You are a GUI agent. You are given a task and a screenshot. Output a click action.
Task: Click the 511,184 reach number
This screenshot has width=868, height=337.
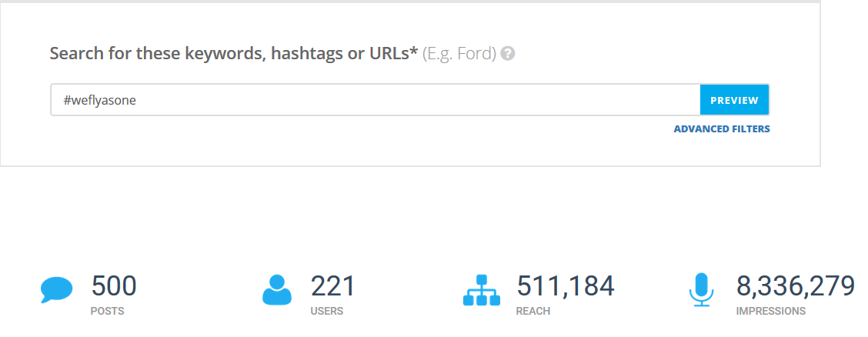point(566,286)
